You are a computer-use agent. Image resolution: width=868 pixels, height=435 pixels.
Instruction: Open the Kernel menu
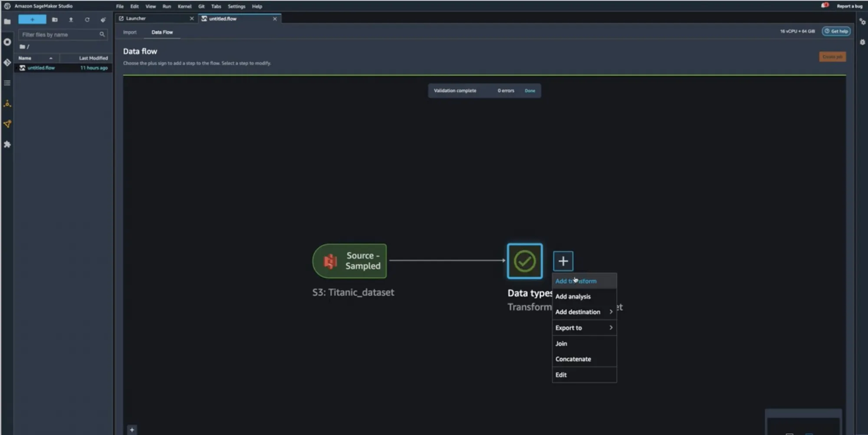[184, 6]
